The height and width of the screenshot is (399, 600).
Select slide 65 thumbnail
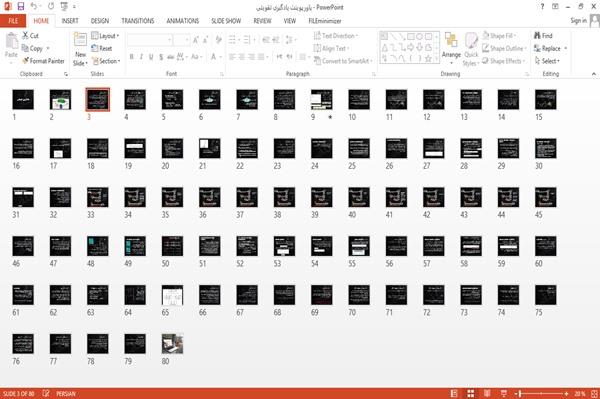[172, 295]
